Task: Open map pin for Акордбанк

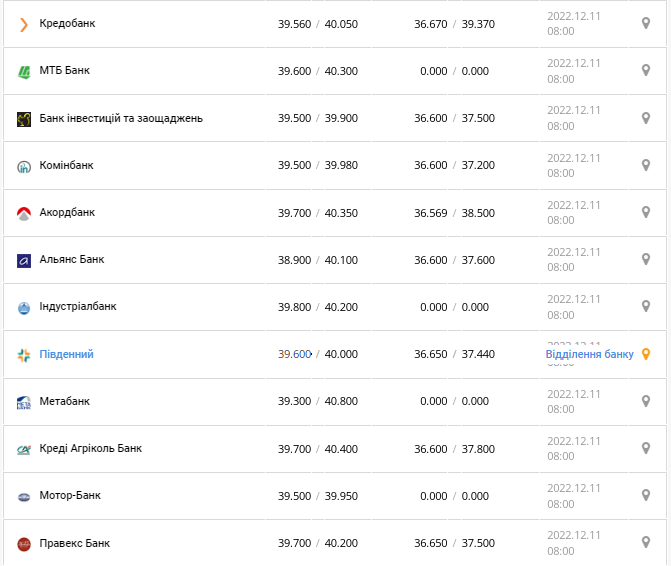Action: [646, 212]
